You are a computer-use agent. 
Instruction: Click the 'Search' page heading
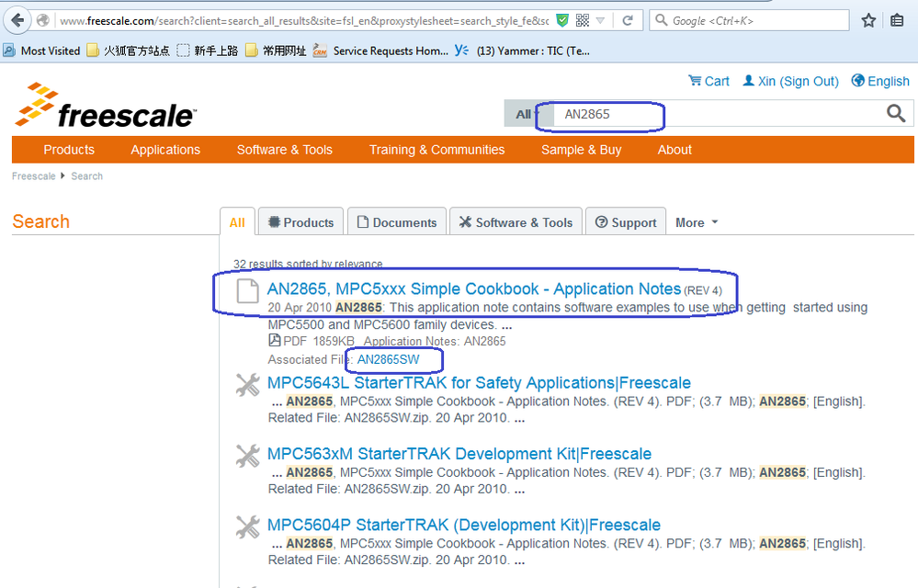(41, 221)
